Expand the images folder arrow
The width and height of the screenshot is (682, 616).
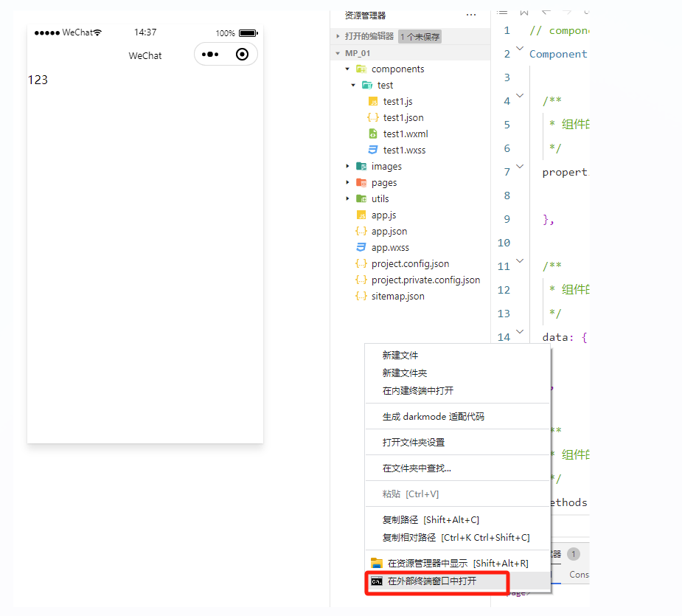click(347, 166)
